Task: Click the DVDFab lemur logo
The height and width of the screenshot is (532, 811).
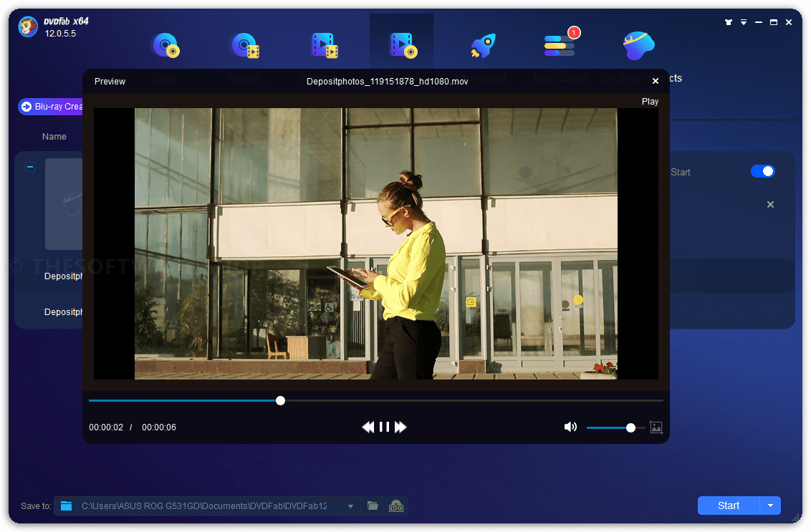Action: tap(27, 26)
